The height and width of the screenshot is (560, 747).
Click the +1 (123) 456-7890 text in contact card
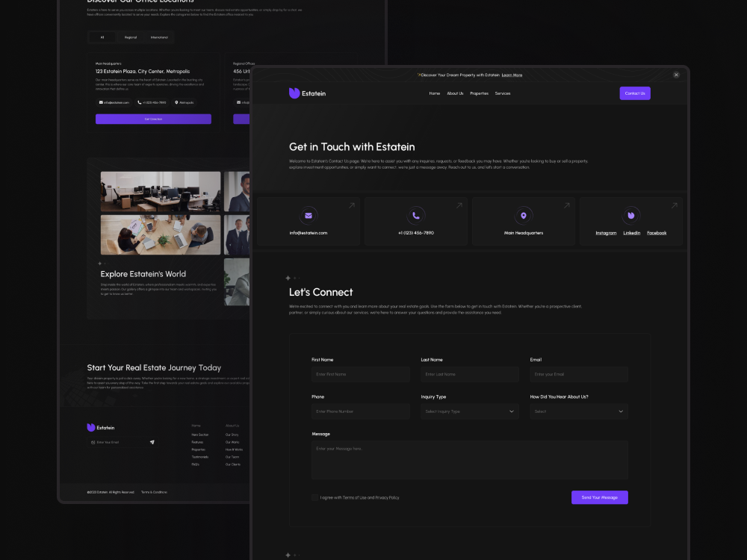(416, 233)
